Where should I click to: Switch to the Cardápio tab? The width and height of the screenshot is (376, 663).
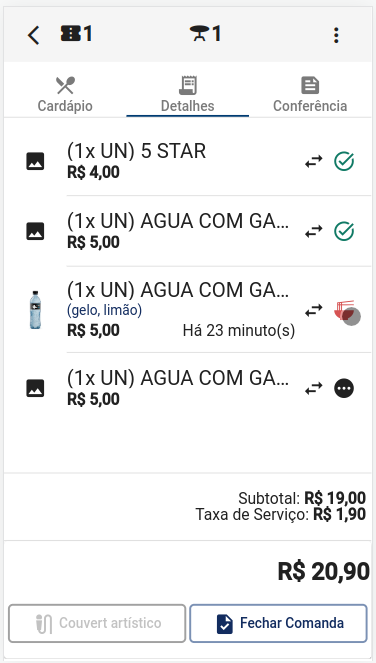click(x=65, y=94)
